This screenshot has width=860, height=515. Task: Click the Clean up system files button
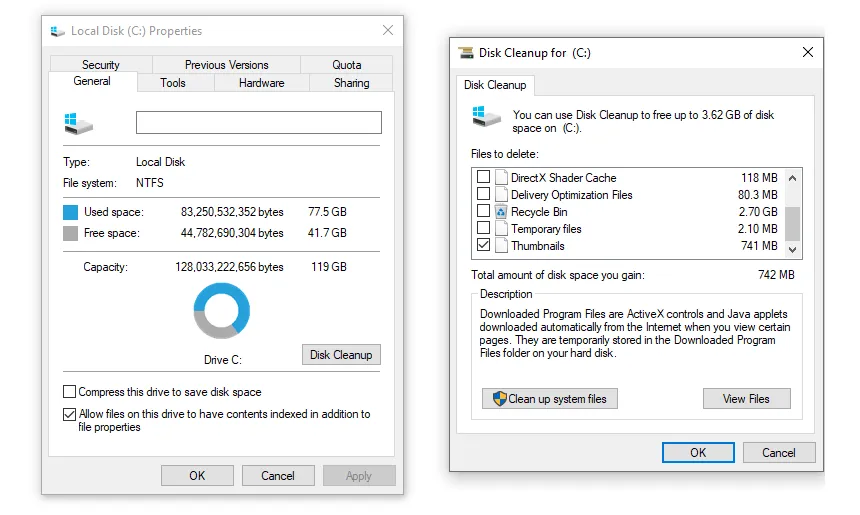(550, 398)
